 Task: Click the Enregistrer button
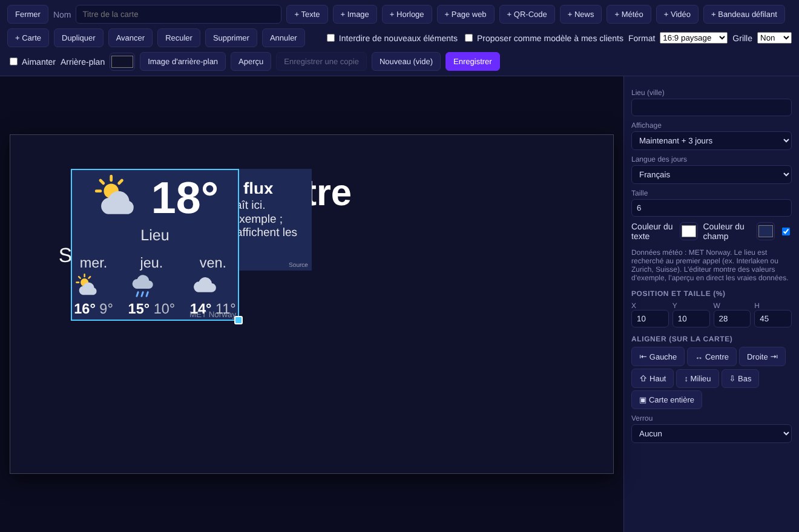[473, 61]
